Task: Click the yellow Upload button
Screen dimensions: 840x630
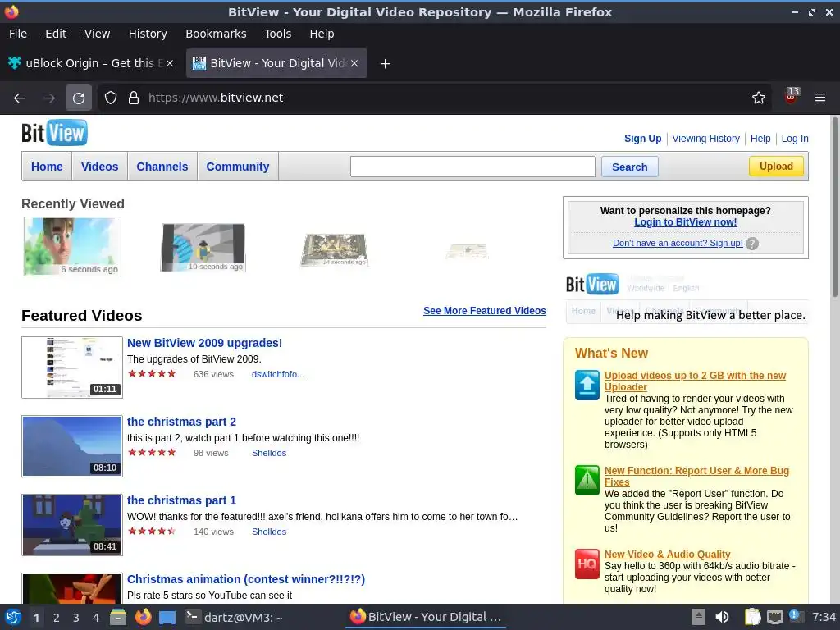Action: [x=776, y=166]
